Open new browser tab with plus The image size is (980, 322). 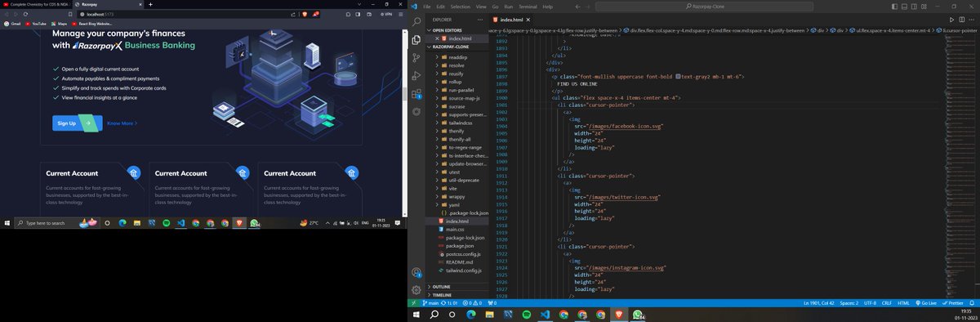(x=150, y=5)
